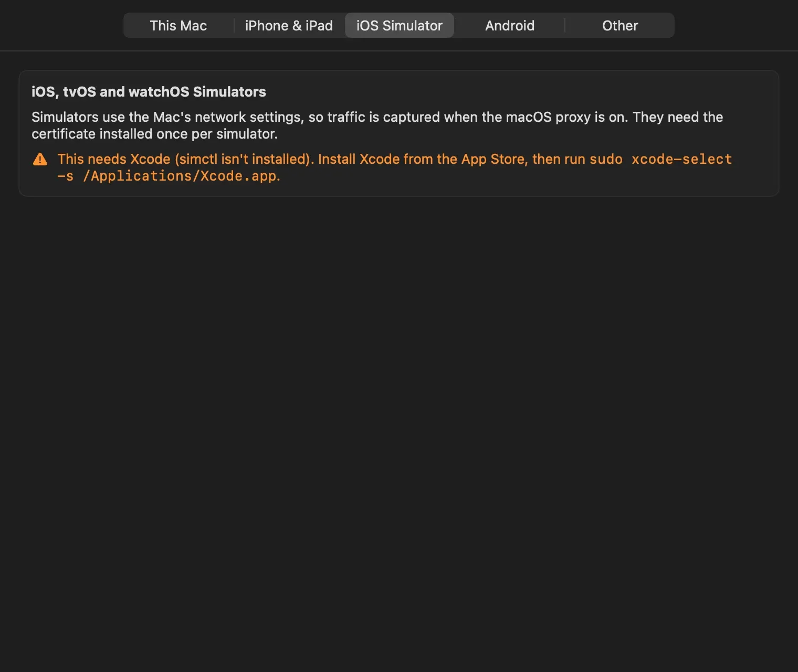Open the Other tab
The width and height of the screenshot is (798, 672).
[620, 26]
